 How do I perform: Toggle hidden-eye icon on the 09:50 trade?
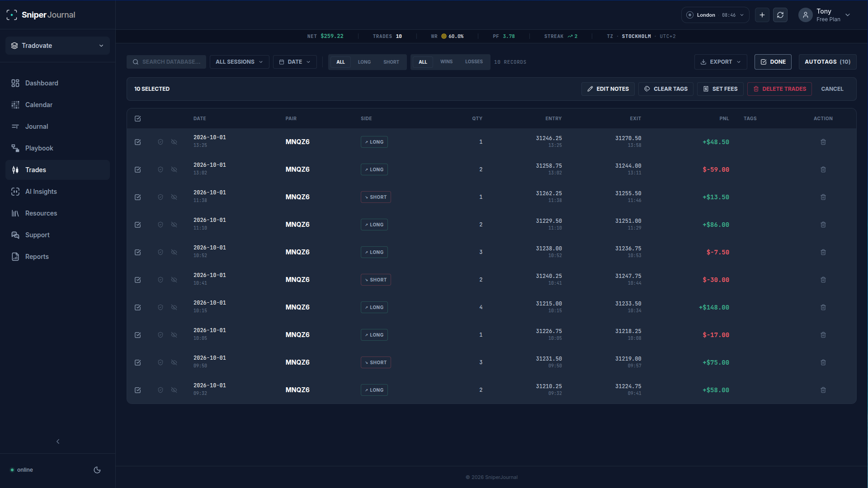point(174,362)
